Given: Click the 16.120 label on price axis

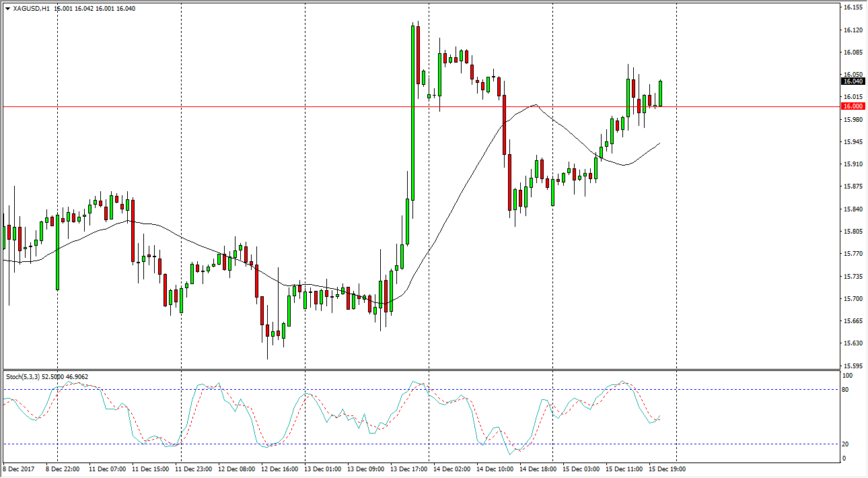Looking at the screenshot, I should (x=853, y=30).
